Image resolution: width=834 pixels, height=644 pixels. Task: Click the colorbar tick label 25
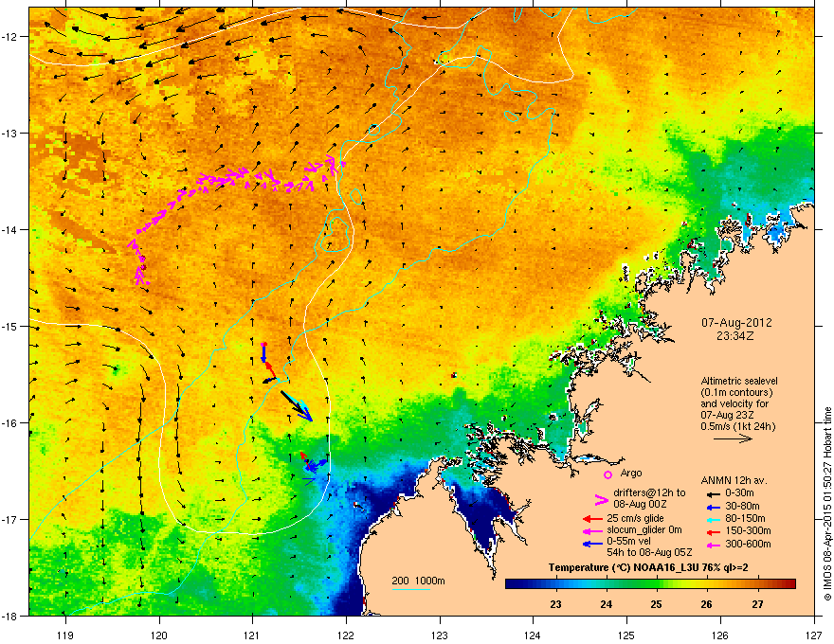tap(657, 604)
